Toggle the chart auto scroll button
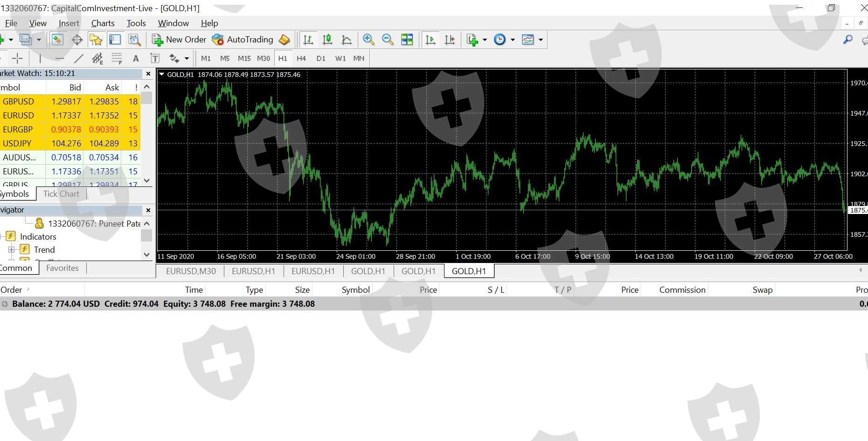Screen dimensions: 868x441 [x=431, y=40]
